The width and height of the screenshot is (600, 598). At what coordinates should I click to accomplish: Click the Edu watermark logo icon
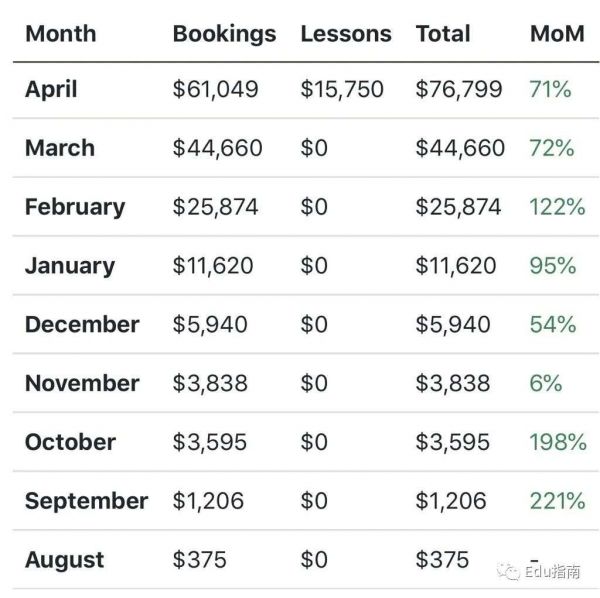507,571
